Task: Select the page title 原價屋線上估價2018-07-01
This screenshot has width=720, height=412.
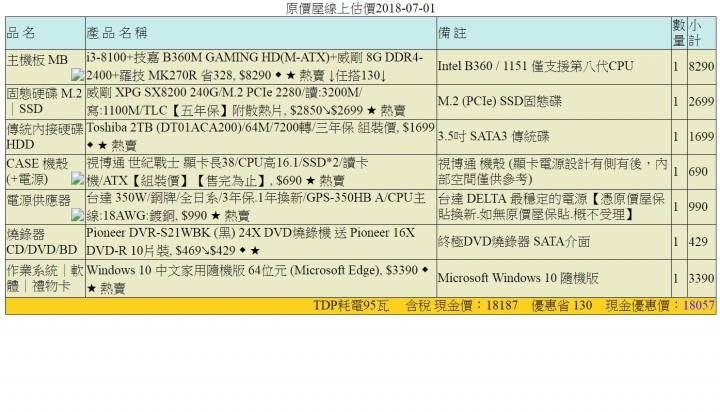Action: [x=360, y=8]
